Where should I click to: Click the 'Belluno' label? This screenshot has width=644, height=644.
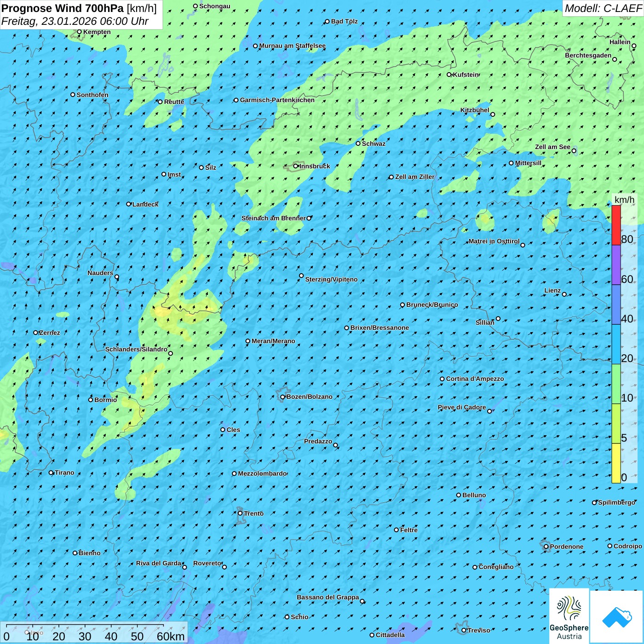pos(474,495)
